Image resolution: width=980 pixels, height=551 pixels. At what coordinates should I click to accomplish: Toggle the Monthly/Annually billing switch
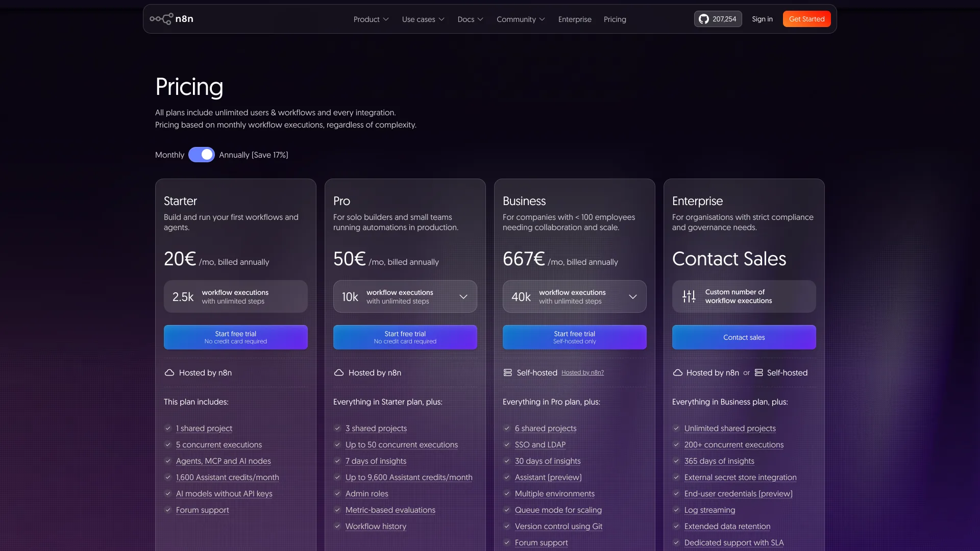[x=202, y=155]
